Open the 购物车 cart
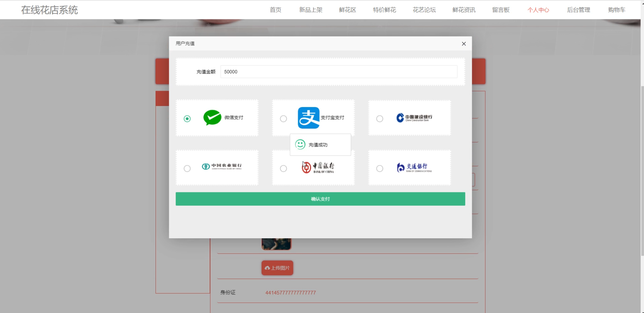The image size is (644, 313). pos(617,10)
